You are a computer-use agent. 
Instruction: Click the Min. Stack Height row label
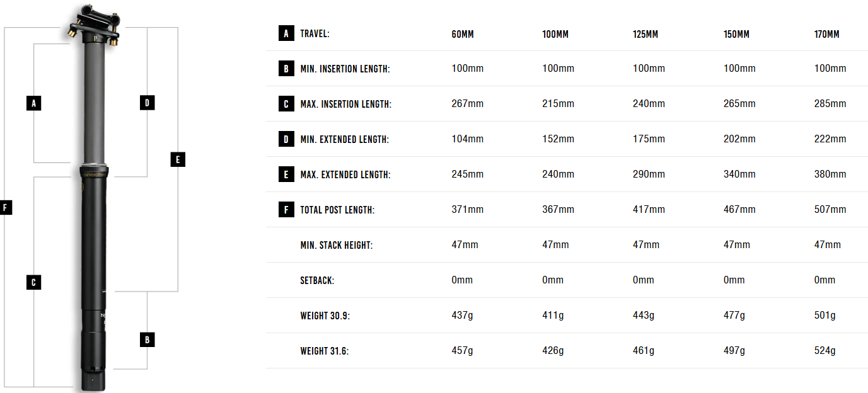337,245
